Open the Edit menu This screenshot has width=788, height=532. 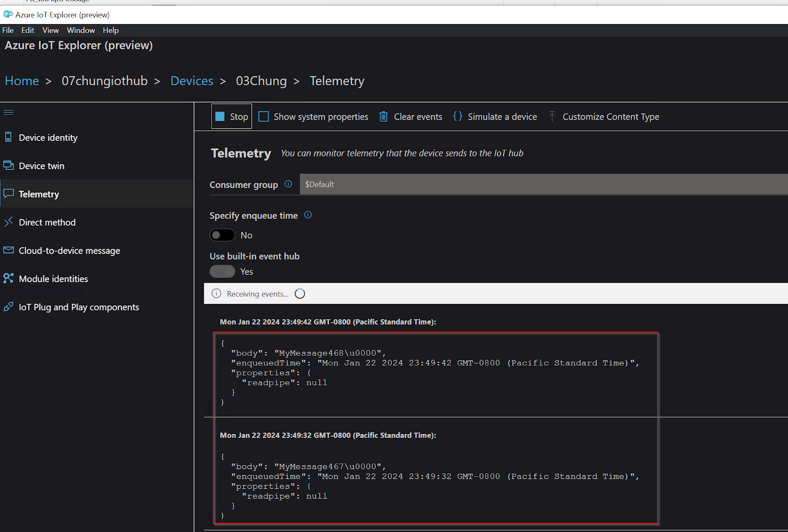[x=28, y=30]
